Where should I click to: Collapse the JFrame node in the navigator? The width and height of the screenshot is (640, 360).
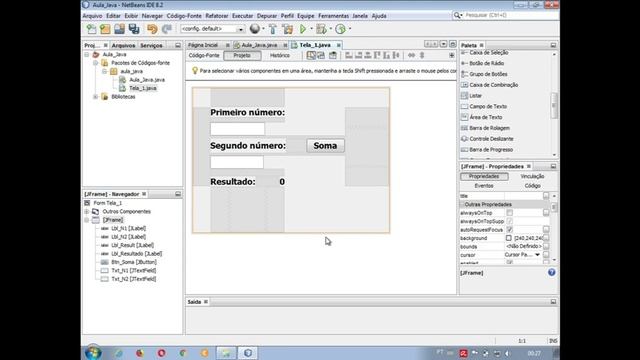coord(87,220)
